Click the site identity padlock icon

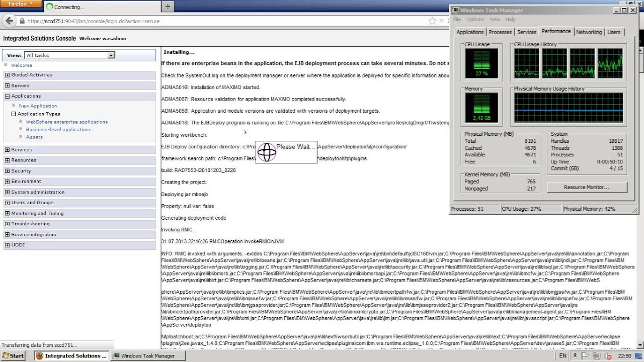(22, 21)
